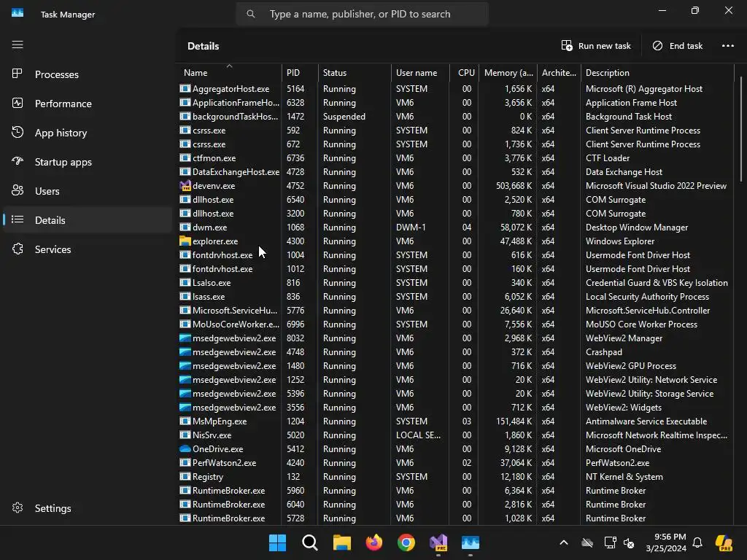
Task: Select the Microsoft.ServiceHub process row
Action: (455, 311)
